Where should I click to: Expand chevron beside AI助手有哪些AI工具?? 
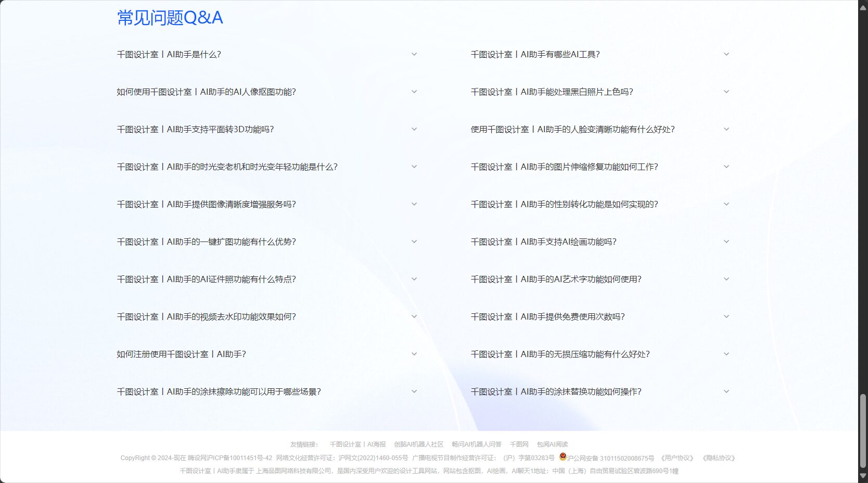click(x=726, y=54)
